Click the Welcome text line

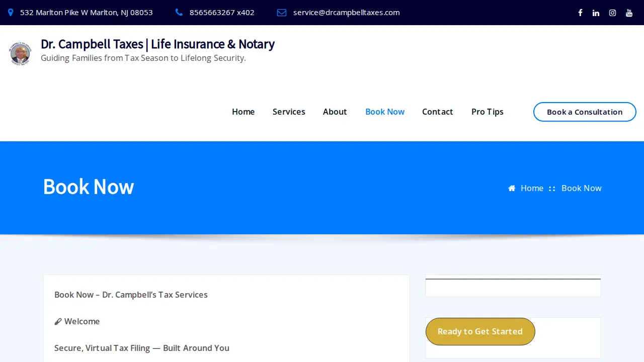pyautogui.click(x=77, y=321)
